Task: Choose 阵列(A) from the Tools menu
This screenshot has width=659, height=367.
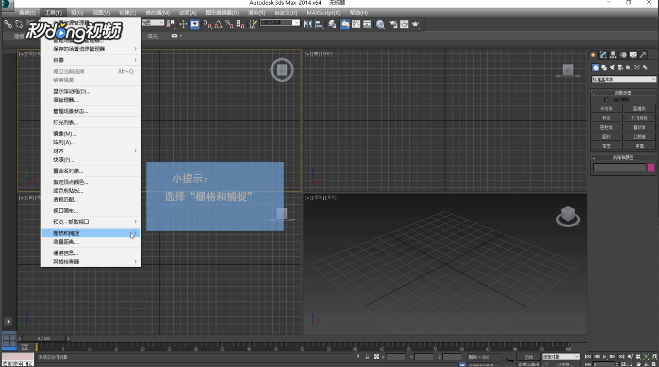Action: coord(91,142)
